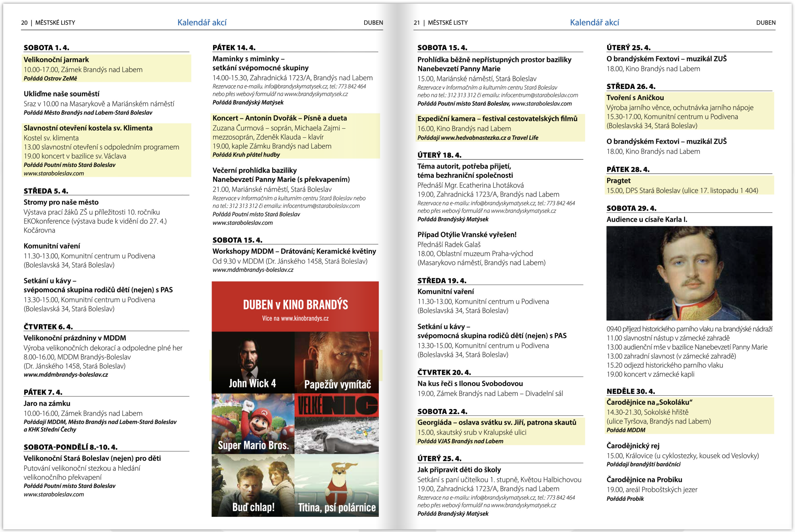
Task: Open the www.kinobrandys.cz link in red banner
Action: pyautogui.click(x=304, y=318)
